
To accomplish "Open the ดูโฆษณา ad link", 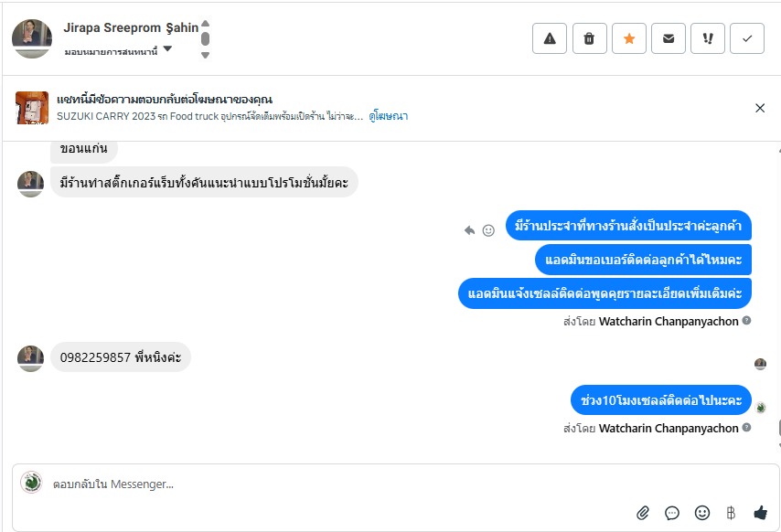I will tap(389, 116).
